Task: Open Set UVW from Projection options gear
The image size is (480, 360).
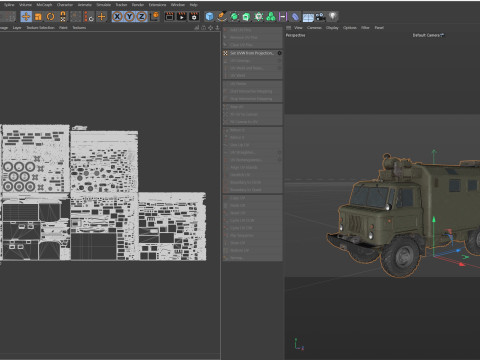Action: point(279,53)
